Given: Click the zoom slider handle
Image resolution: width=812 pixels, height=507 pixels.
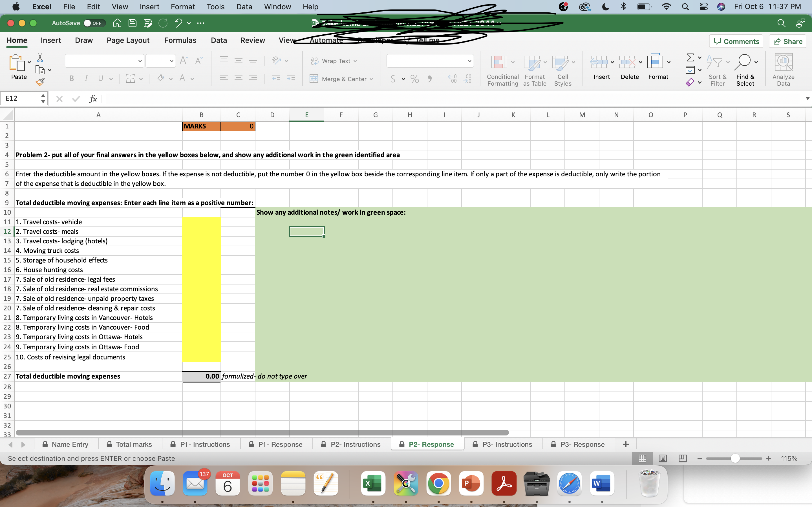Looking at the screenshot, I should point(735,458).
